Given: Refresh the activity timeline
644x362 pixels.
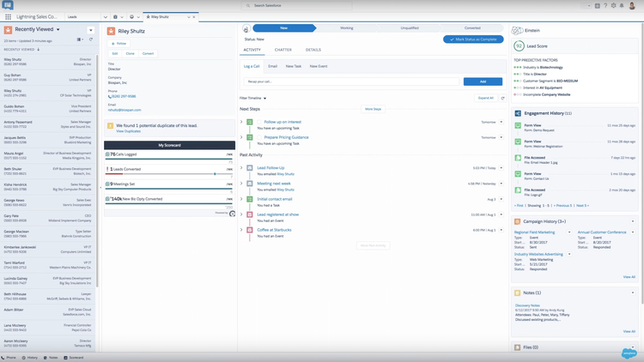Looking at the screenshot, I should 502,98.
